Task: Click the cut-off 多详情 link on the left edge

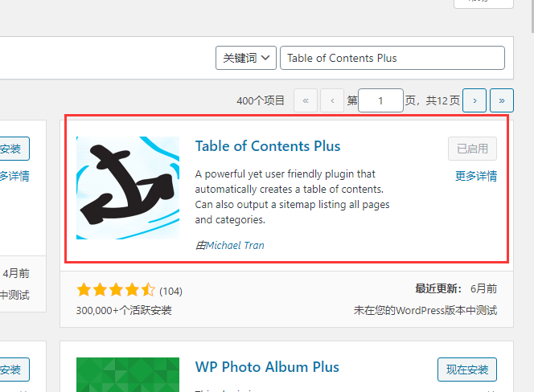Action: (14, 176)
